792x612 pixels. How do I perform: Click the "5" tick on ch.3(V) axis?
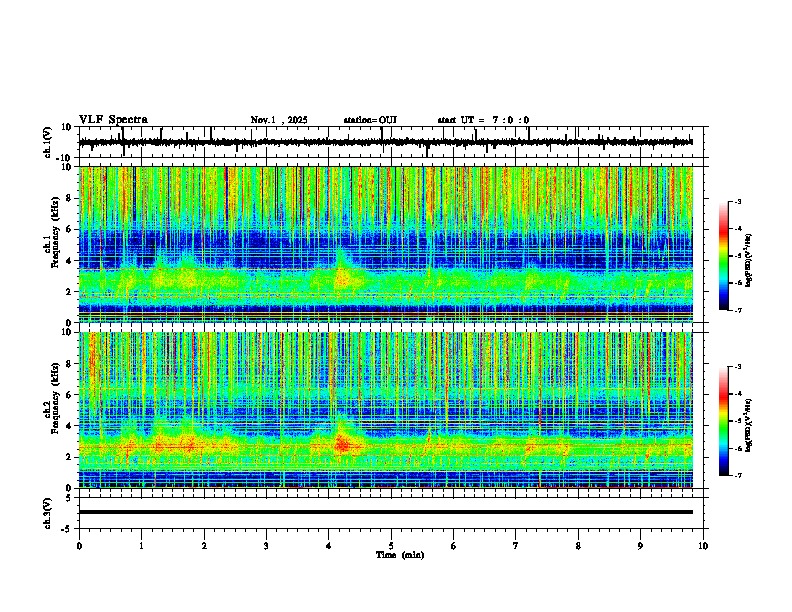tap(70, 497)
